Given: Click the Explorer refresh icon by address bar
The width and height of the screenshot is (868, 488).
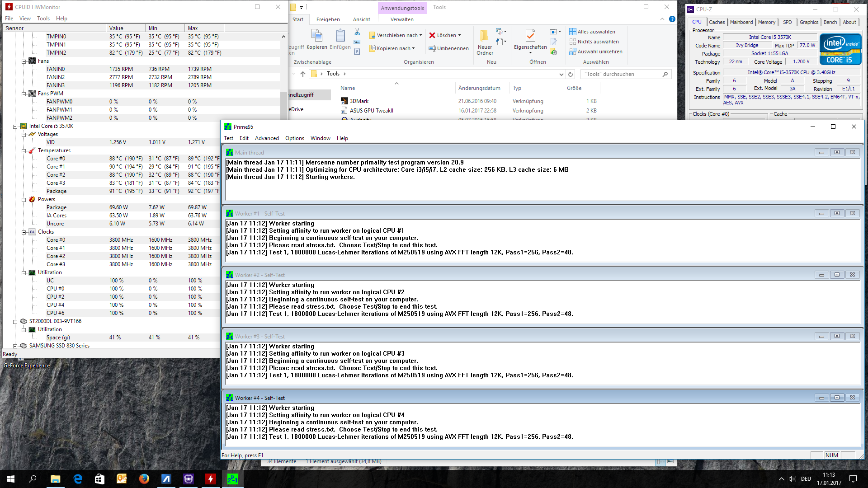Looking at the screenshot, I should point(571,74).
